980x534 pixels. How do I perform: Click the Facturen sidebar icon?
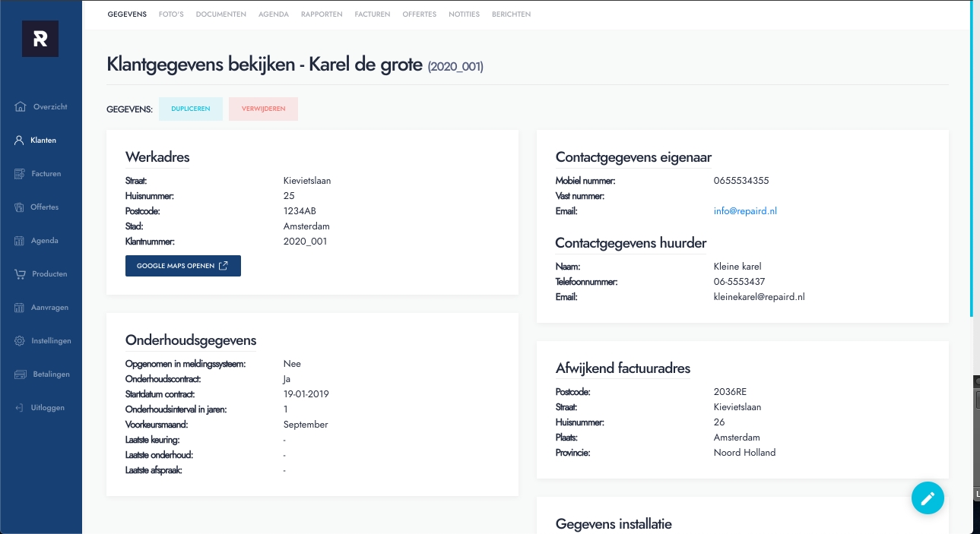pos(19,173)
